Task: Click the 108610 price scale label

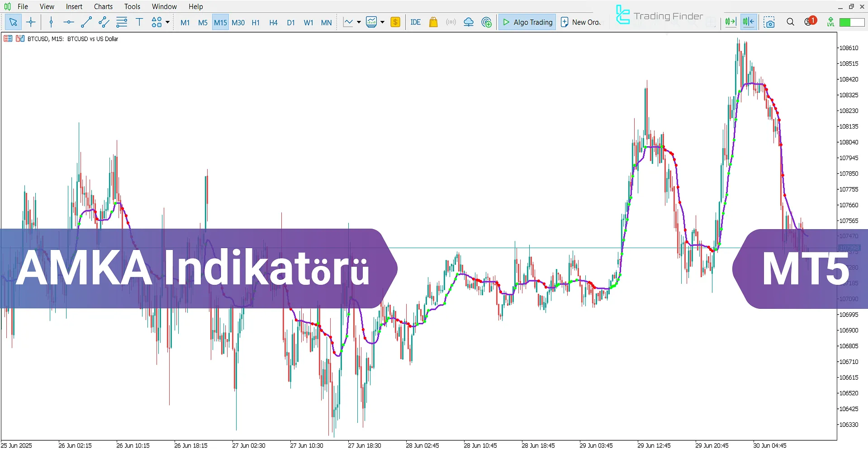Action: [x=849, y=48]
